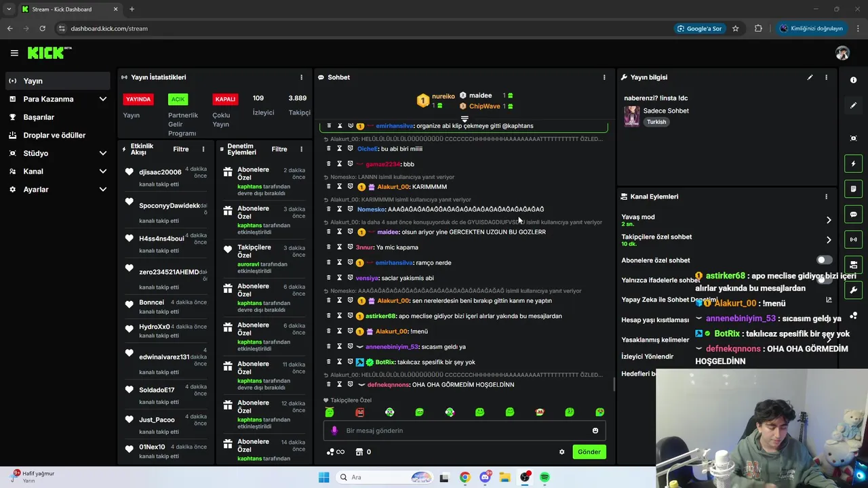Bookmark this page with star icon
The height and width of the screenshot is (488, 868).
point(736,28)
